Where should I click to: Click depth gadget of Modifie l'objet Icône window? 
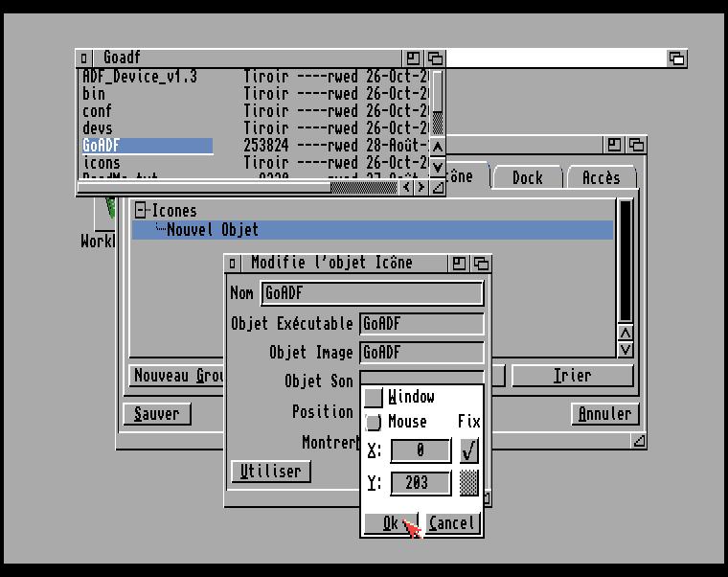[x=481, y=264]
